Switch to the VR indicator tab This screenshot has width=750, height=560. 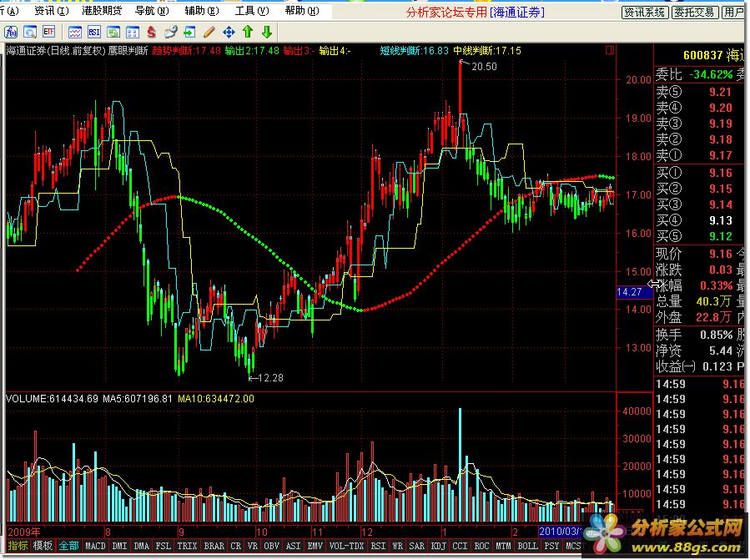point(253,546)
